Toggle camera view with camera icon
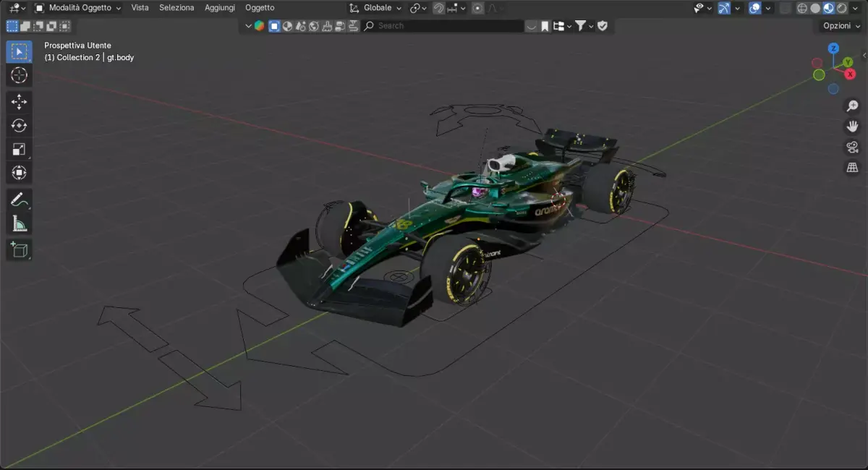The width and height of the screenshot is (868, 470). [x=852, y=148]
